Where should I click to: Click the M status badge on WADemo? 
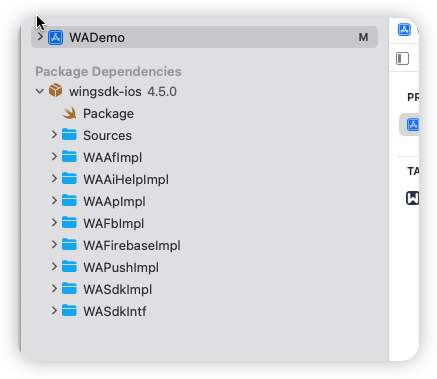pyautogui.click(x=363, y=37)
